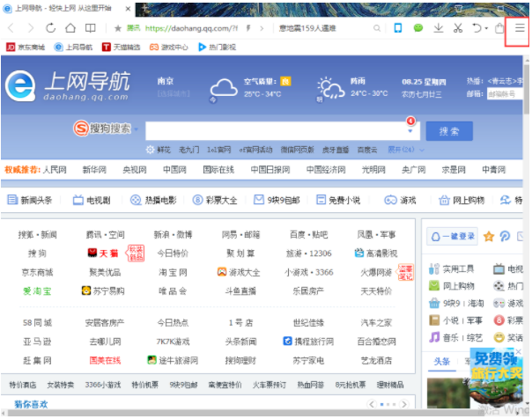Click the green WeChat chat icon
The height and width of the screenshot is (419, 532).
[417, 28]
